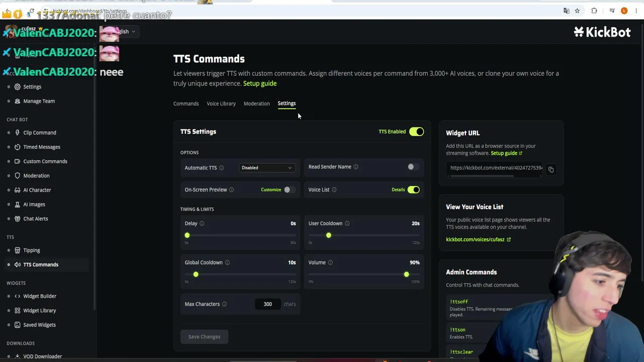Click the !ttson admin command

458,330
